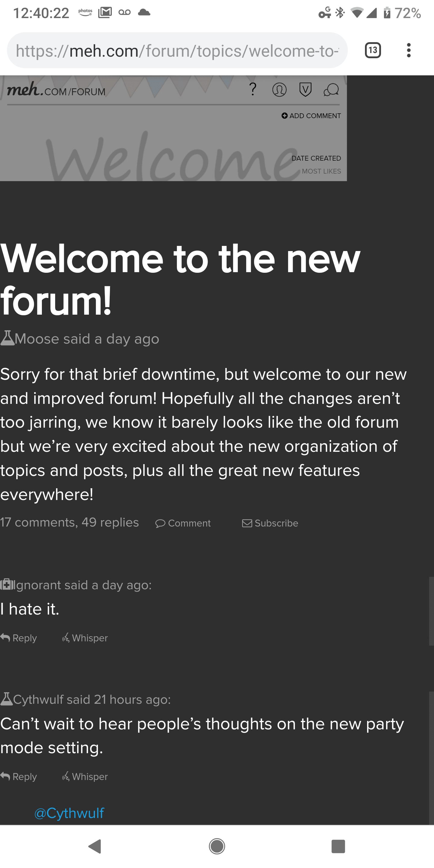Open the forum help question mark icon
Viewport: 434px width, 868px height.
click(x=253, y=90)
